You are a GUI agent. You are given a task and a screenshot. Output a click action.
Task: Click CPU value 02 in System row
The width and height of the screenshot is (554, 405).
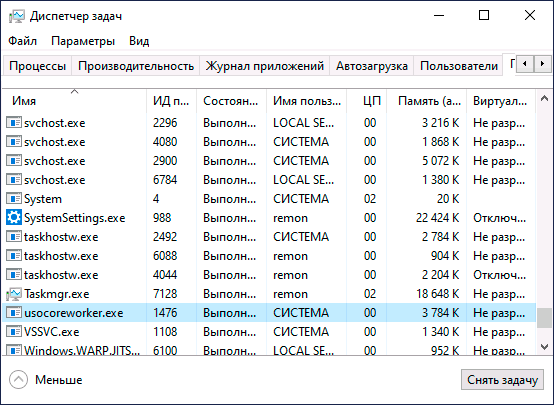tap(370, 199)
